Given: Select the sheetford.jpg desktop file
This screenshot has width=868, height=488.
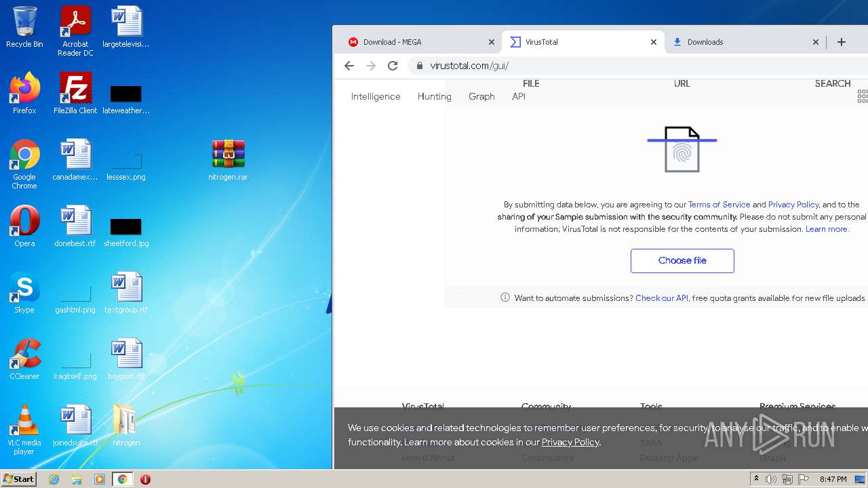Looking at the screenshot, I should click(x=126, y=230).
